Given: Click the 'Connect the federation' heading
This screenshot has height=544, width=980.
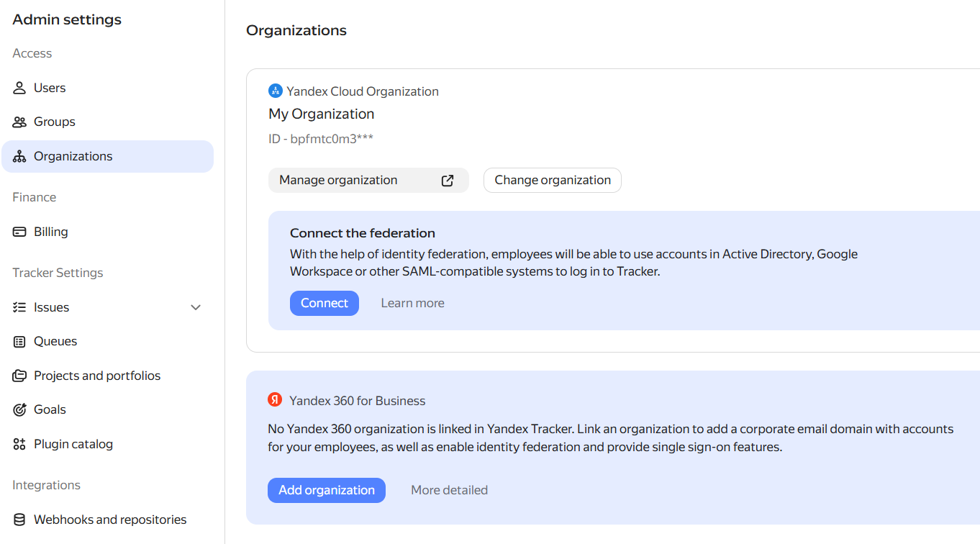Looking at the screenshot, I should pos(363,233).
